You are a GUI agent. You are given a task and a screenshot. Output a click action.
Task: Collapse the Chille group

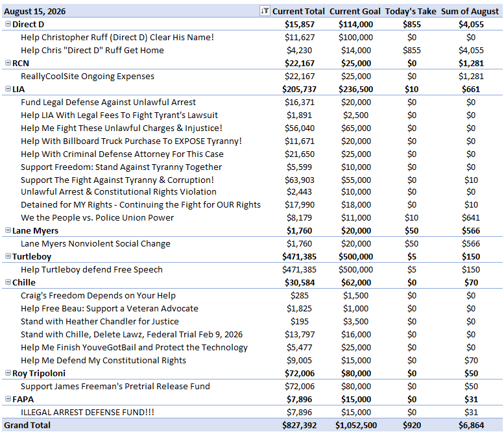click(x=8, y=282)
